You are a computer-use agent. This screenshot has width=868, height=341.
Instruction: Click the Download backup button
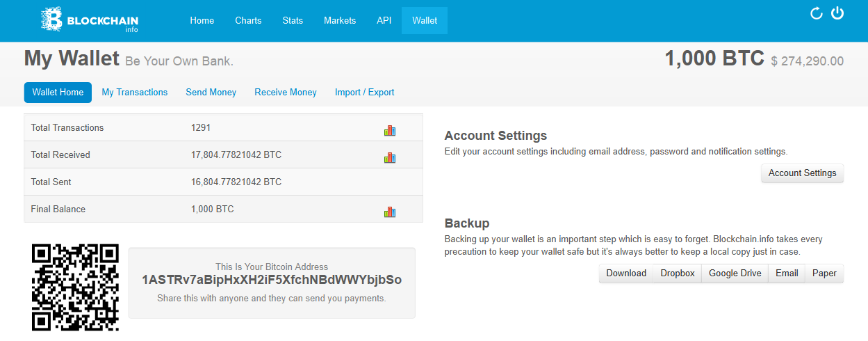tap(626, 273)
